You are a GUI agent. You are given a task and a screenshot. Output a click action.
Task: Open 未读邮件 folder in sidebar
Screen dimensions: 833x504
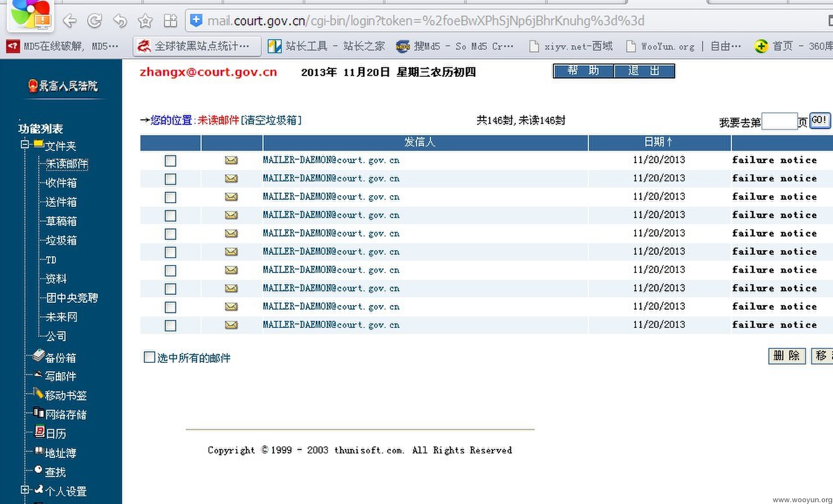(x=67, y=163)
